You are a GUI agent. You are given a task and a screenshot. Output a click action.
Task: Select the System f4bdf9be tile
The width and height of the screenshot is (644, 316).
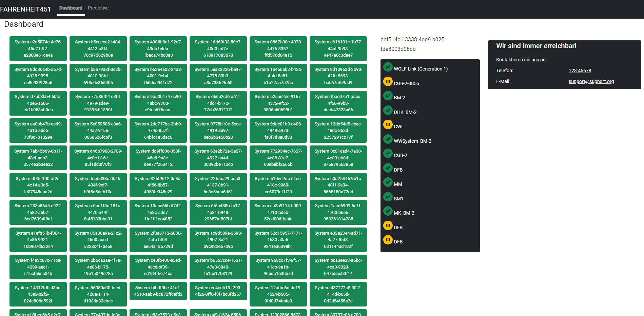point(158,291)
